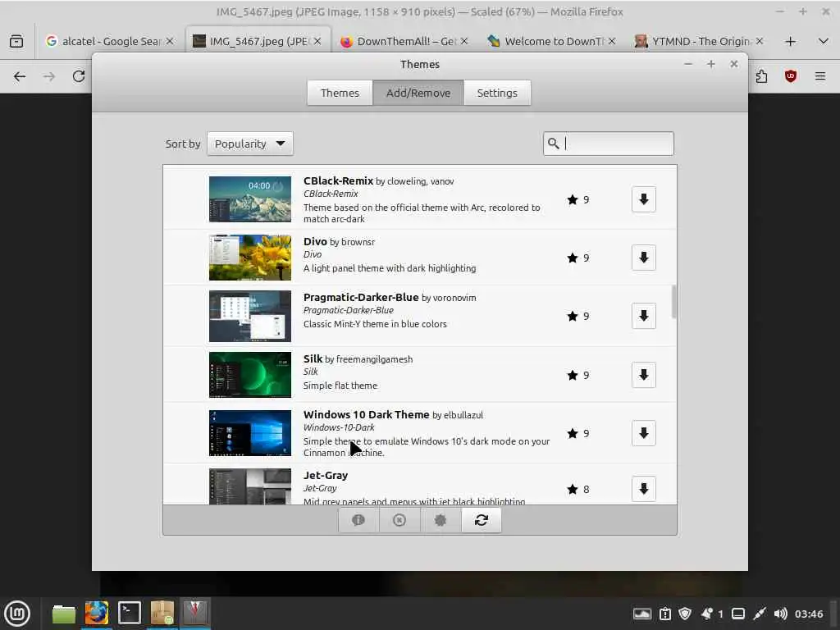Select the 'Pragmatic-Darker-Blue' title text
This screenshot has height=630, width=840.
tap(361, 297)
